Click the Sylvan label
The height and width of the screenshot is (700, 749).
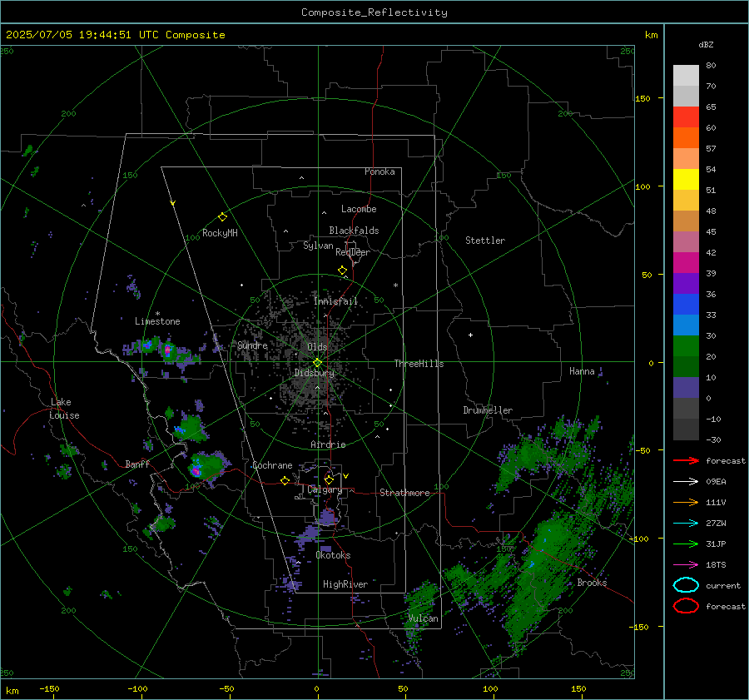(x=318, y=246)
